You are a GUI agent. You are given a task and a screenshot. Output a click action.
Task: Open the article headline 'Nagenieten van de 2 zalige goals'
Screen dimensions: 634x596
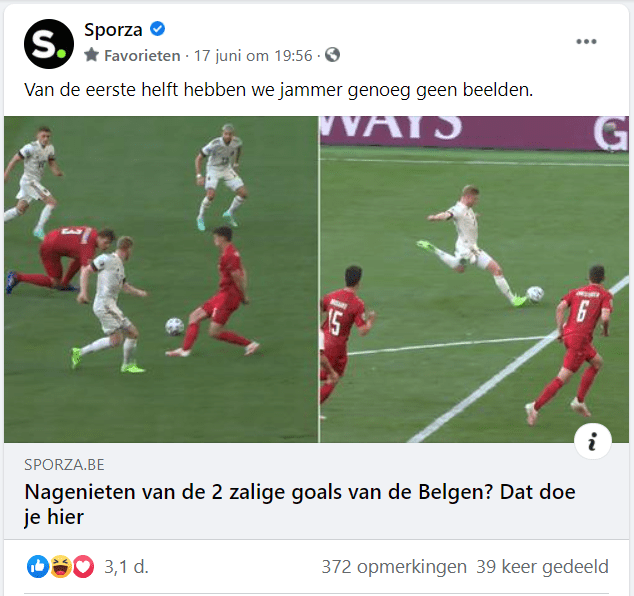pos(300,504)
